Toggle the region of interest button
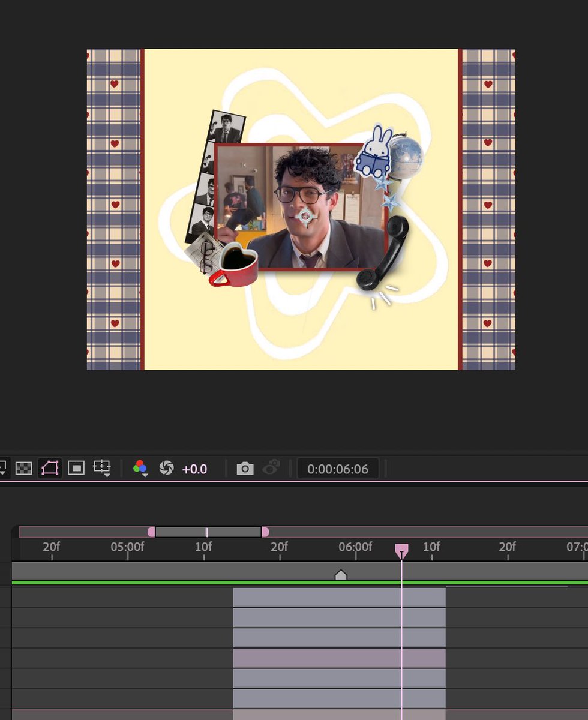This screenshot has height=720, width=588. 76,468
